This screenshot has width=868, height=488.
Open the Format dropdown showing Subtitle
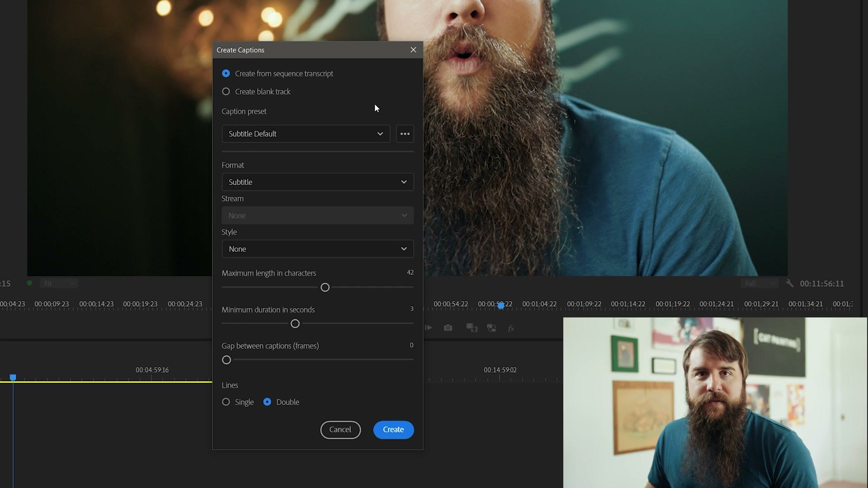(x=318, y=182)
